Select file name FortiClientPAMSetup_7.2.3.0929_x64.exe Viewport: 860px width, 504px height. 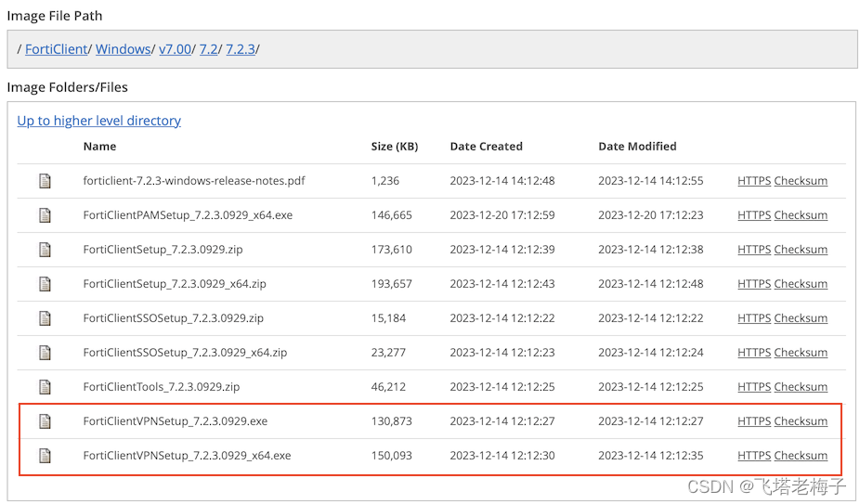188,215
